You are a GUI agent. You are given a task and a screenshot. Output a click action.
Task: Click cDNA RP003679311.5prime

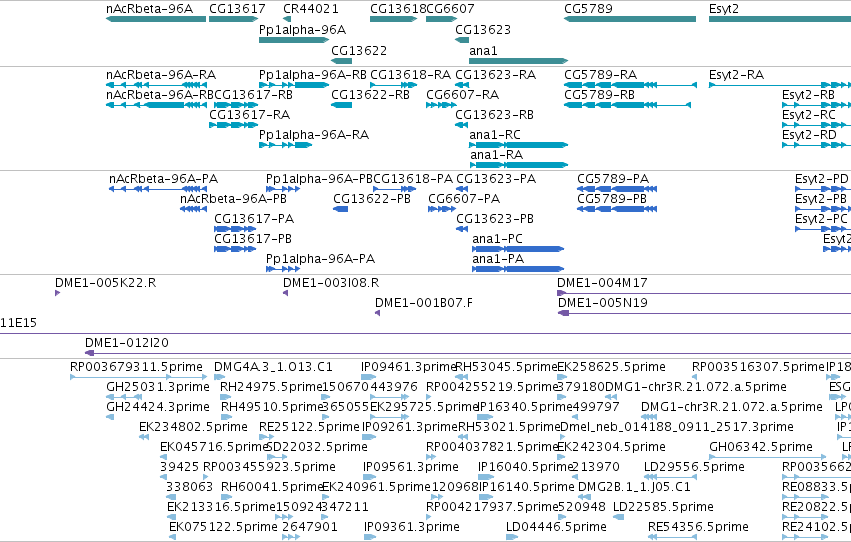pos(139,377)
